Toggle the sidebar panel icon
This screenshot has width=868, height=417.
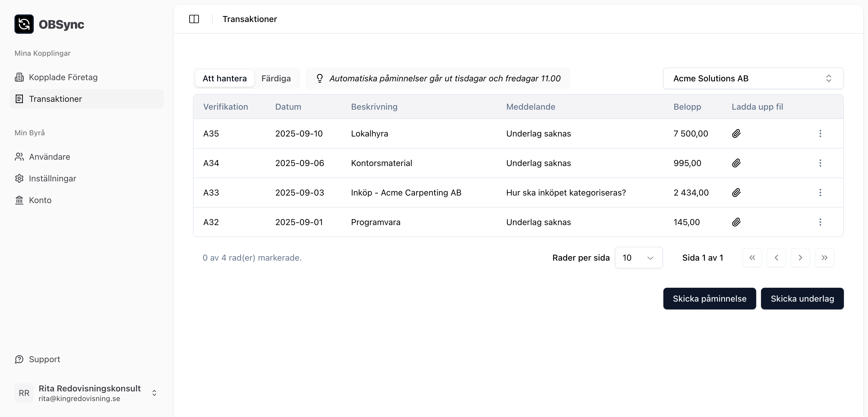click(x=194, y=19)
